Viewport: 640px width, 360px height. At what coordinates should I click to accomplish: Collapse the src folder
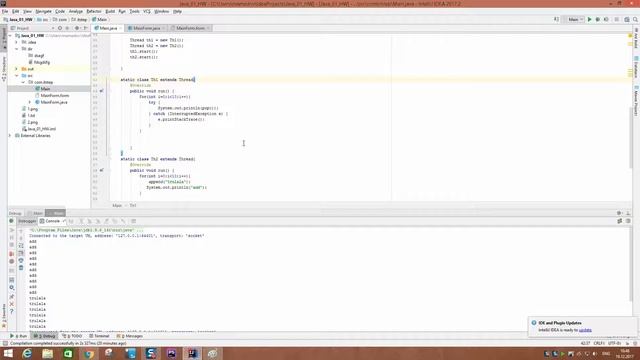(x=17, y=76)
